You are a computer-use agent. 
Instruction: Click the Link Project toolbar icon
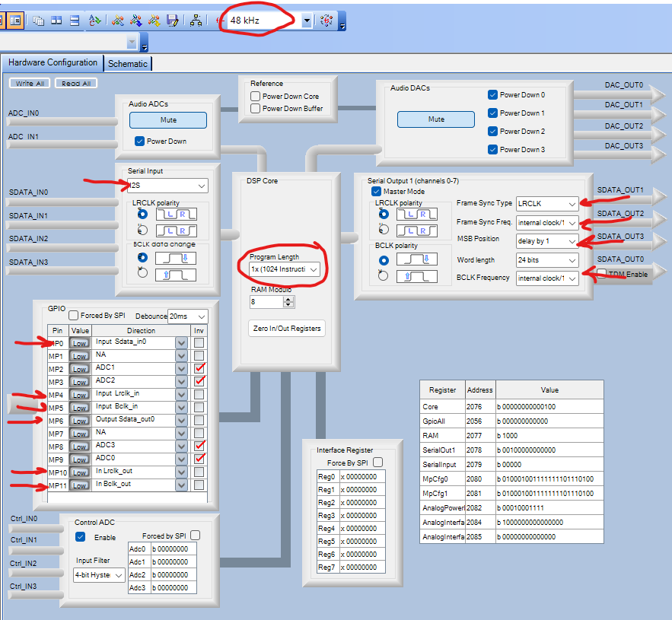point(118,20)
